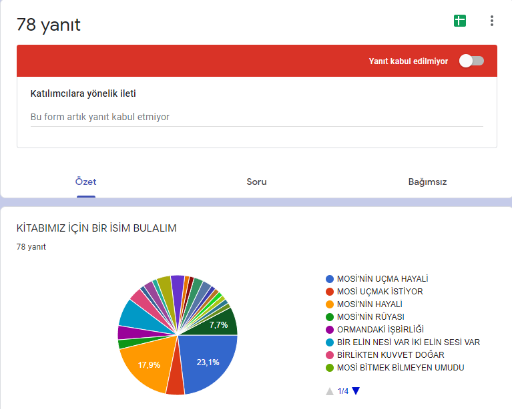Toggle the 'Yanıt kabul edilmiyor' switch

471,61
